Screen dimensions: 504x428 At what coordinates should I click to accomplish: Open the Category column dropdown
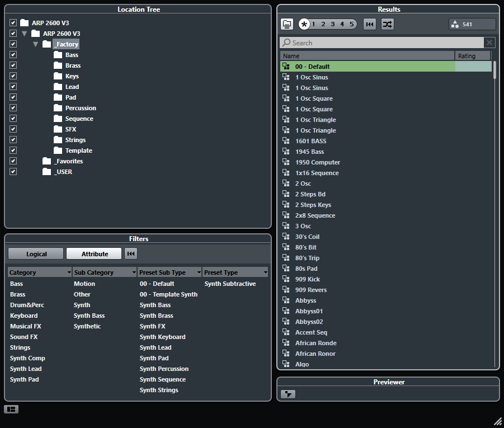(x=69, y=272)
